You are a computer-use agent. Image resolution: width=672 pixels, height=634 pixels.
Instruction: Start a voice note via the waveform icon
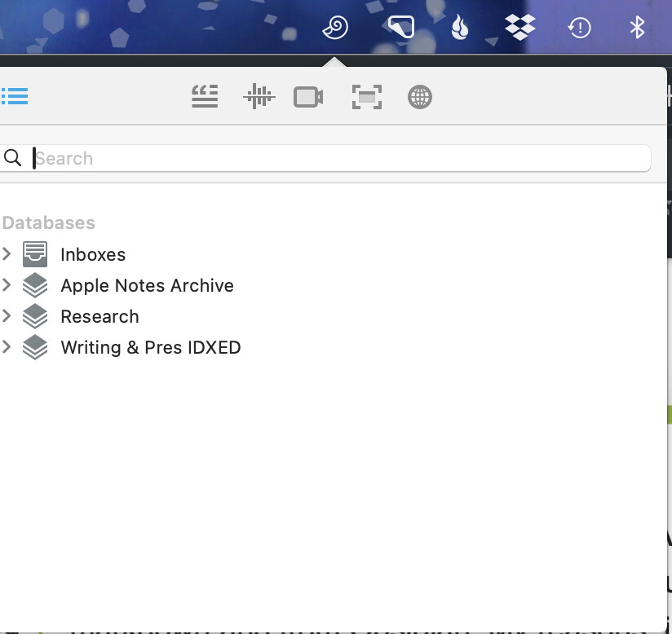click(259, 97)
